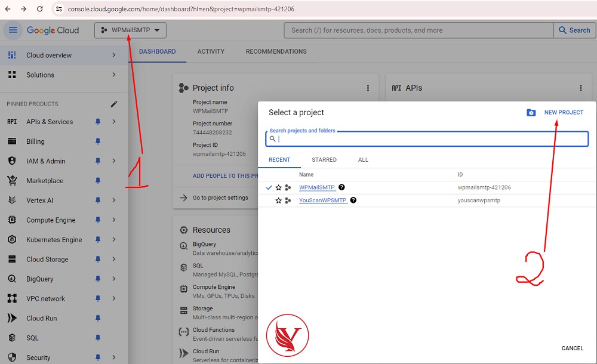597x364 pixels.
Task: Edit pinned products with pencil icon
Action: pos(114,104)
